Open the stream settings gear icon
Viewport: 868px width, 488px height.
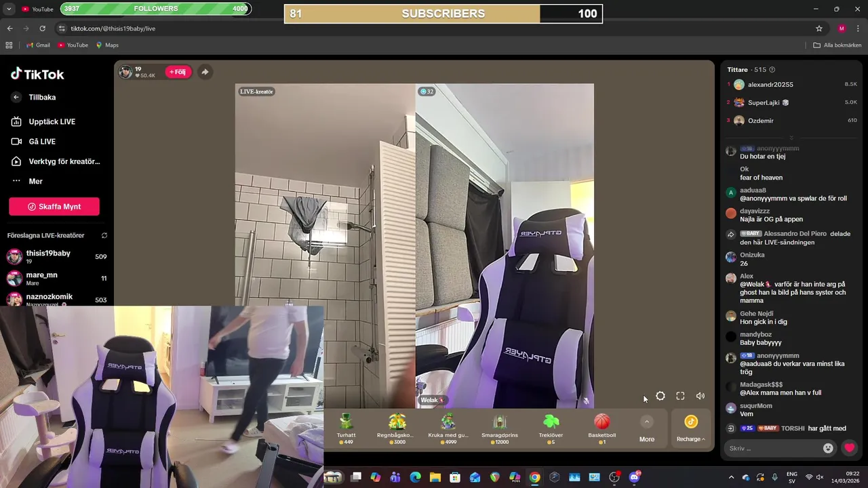tap(660, 396)
